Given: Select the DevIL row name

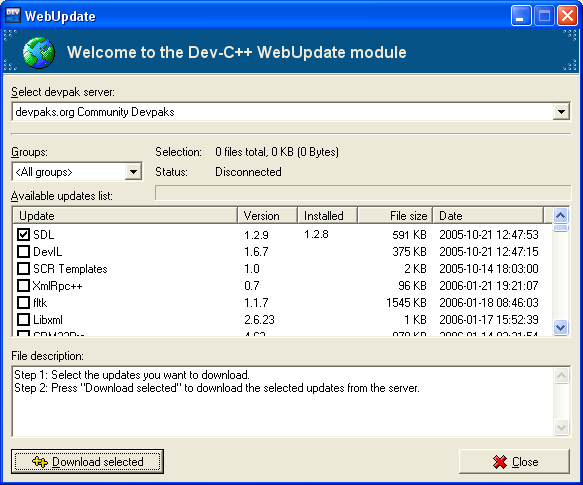Looking at the screenshot, I should pyautogui.click(x=48, y=252).
